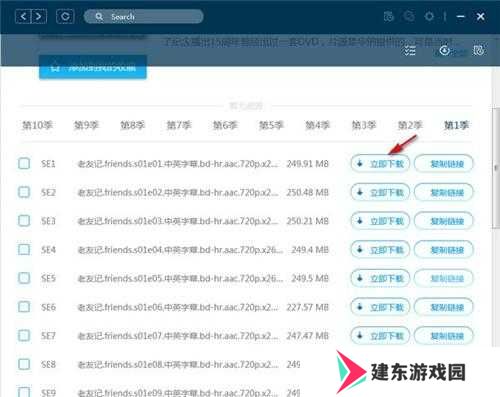This screenshot has width=500, height=397.
Task: Click the 227.57 MB file size
Action: [x=308, y=307]
